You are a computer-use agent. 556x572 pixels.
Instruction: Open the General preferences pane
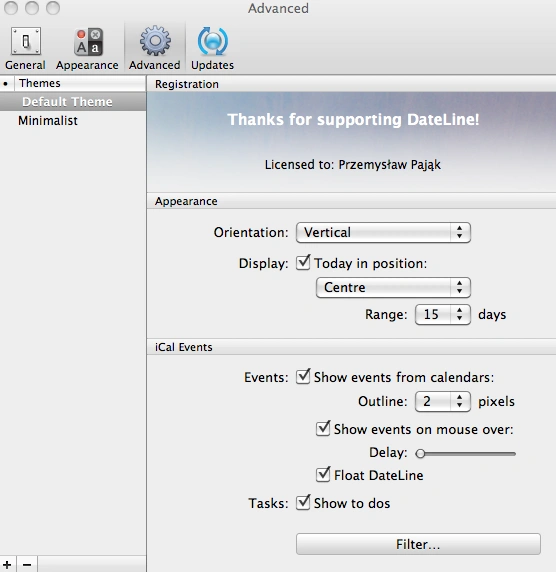coord(25,49)
